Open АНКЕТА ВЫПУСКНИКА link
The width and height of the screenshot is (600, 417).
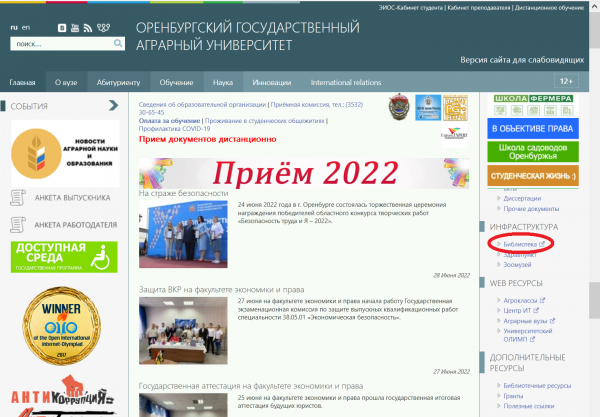[72, 198]
